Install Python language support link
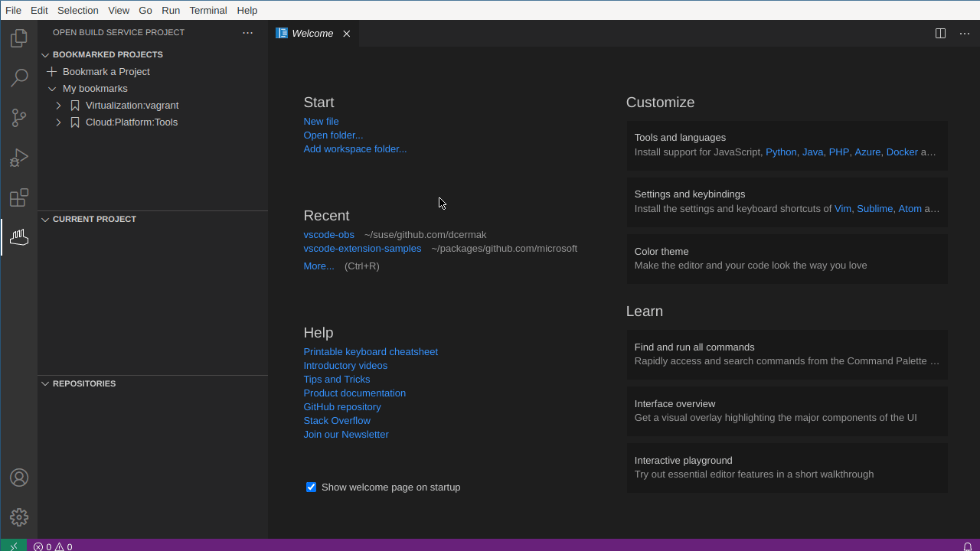The width and height of the screenshot is (980, 551). [781, 152]
